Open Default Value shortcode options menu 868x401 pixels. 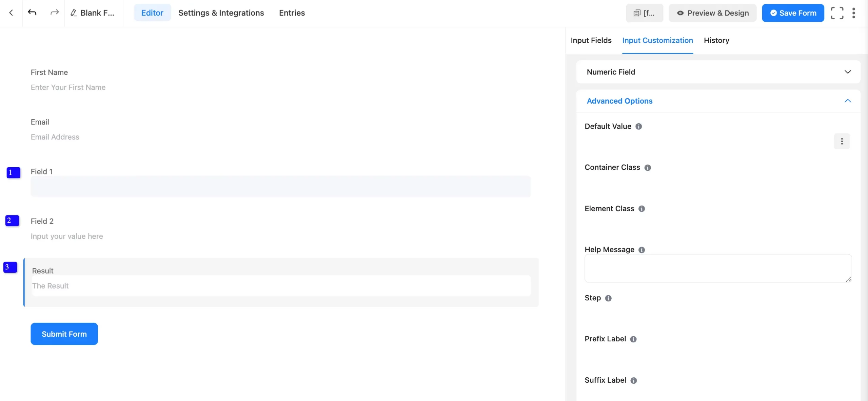coord(842,141)
